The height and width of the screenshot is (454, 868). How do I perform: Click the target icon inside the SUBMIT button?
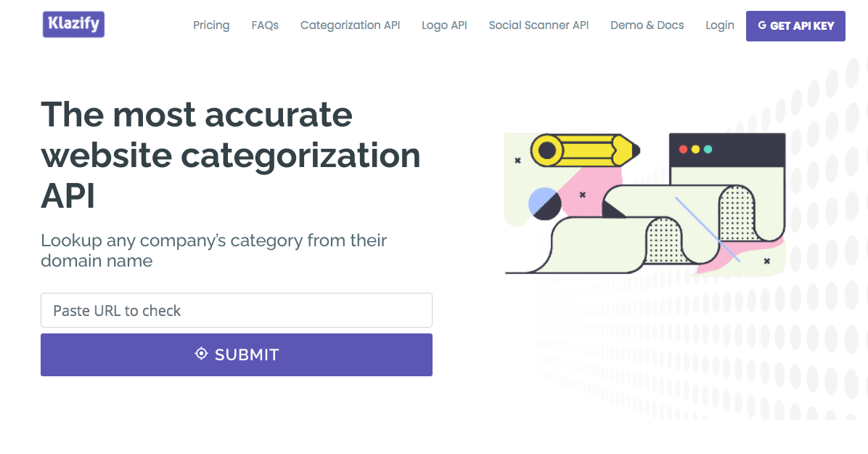tap(200, 354)
